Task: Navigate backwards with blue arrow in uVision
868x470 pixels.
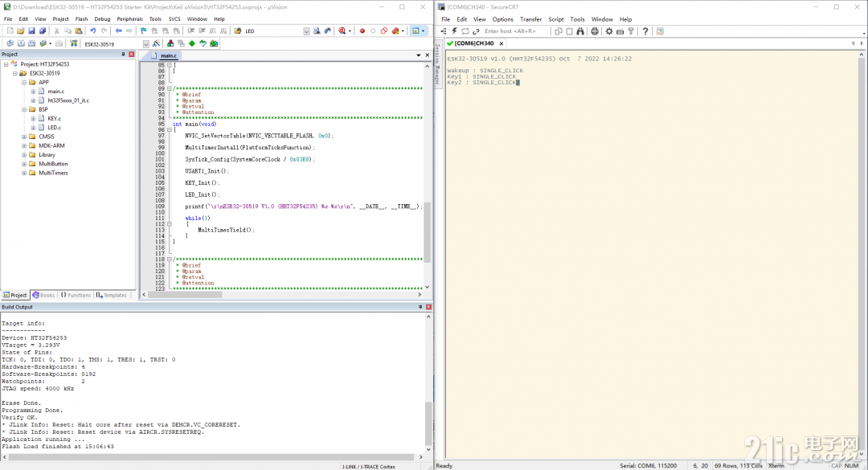Action: (x=118, y=31)
